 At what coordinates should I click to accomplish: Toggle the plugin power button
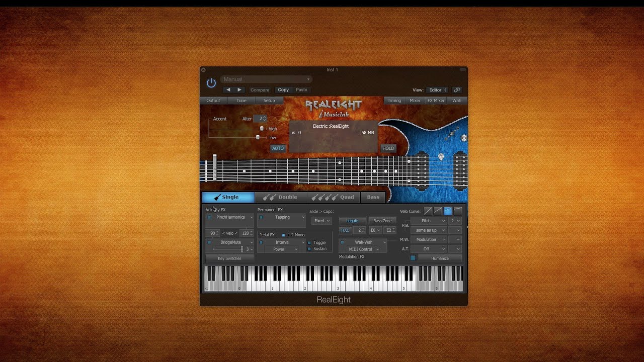point(211,83)
